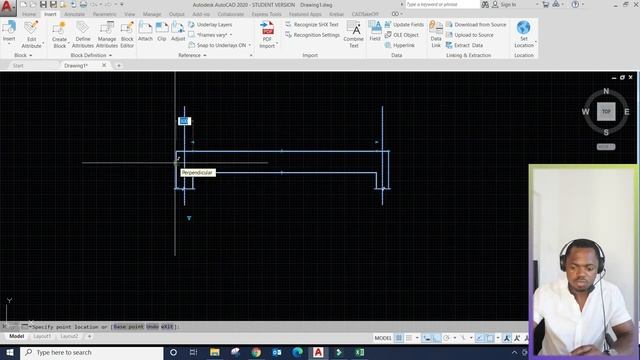Toggle annotation visibility in status bar
The image size is (640, 360).
click(507, 338)
